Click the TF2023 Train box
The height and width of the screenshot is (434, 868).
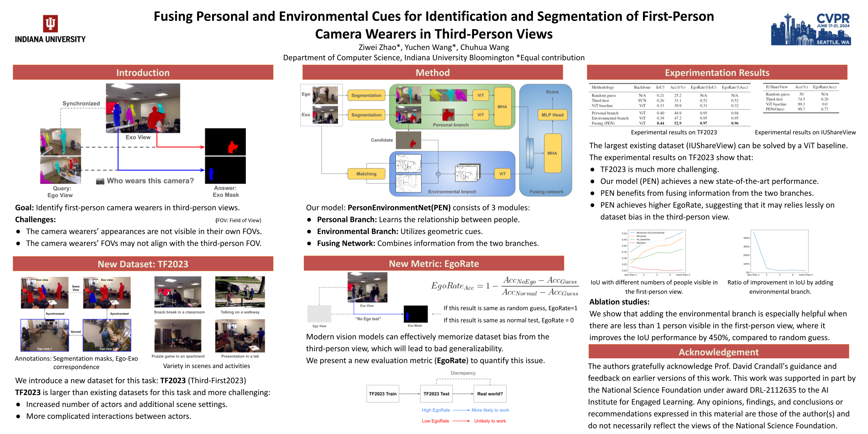click(383, 394)
